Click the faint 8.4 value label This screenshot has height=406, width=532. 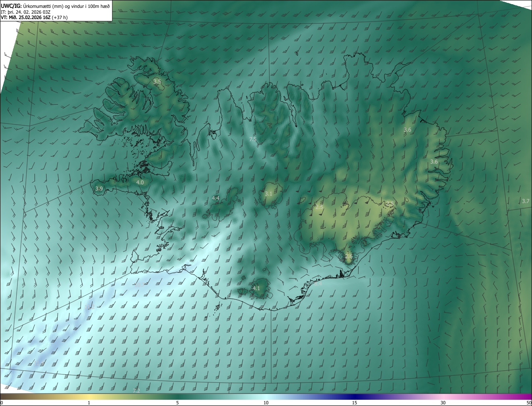[318, 284]
